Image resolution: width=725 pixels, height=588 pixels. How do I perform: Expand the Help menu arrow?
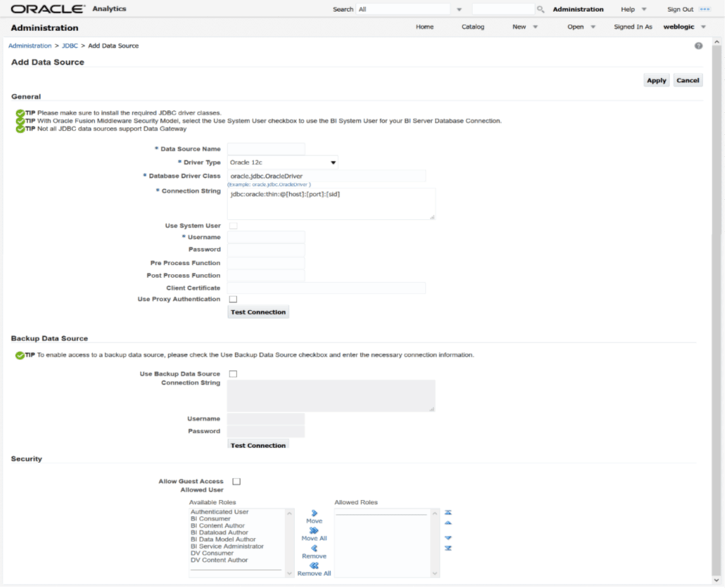pos(644,9)
